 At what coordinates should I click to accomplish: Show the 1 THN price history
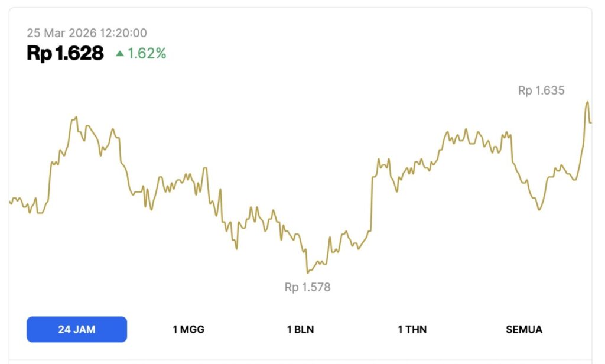point(412,329)
